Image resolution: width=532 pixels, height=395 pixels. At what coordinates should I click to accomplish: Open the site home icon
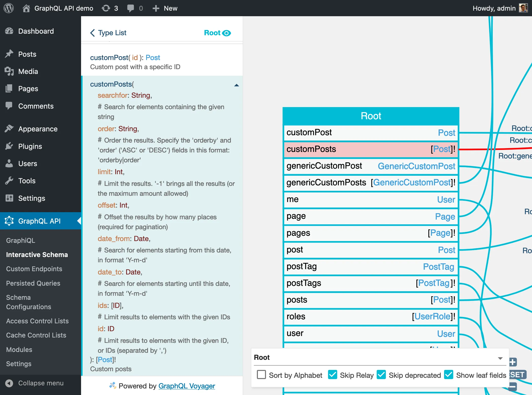(26, 8)
